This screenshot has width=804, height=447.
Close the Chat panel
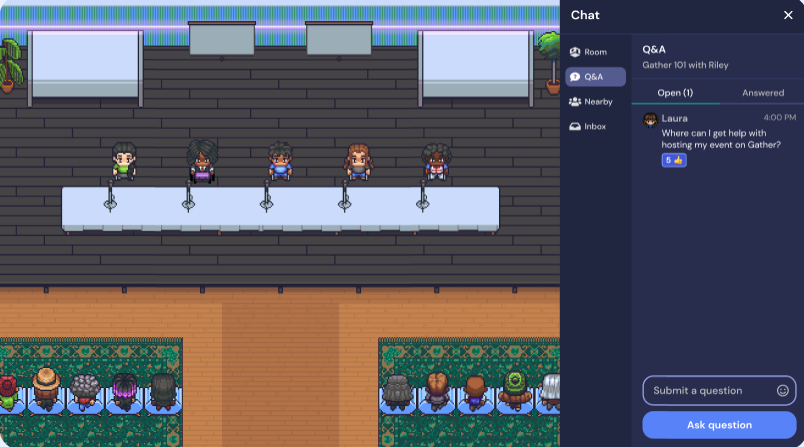point(788,15)
